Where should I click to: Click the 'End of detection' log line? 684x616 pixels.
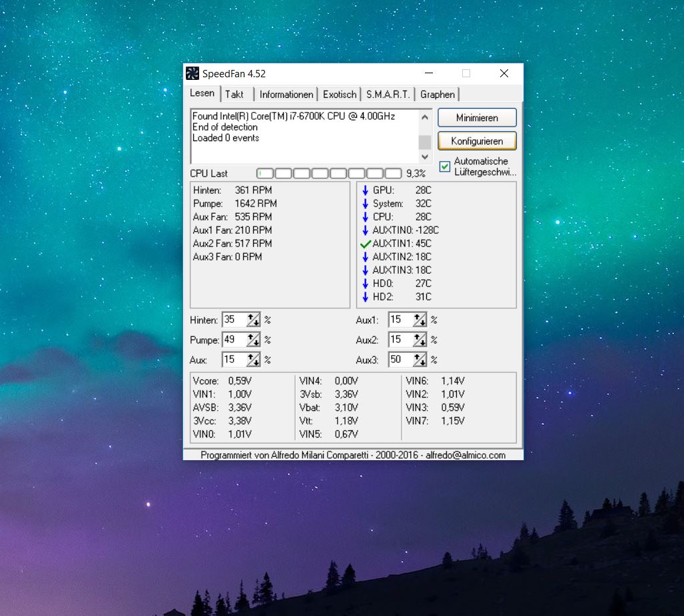[225, 127]
